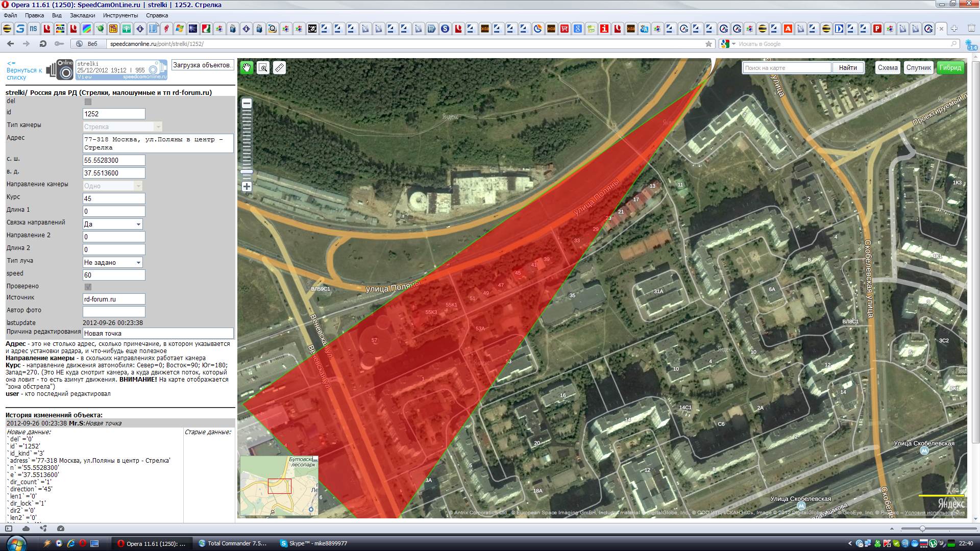Select the ruler distance measuring tool
Screen dimensions: 980x551
tap(279, 67)
